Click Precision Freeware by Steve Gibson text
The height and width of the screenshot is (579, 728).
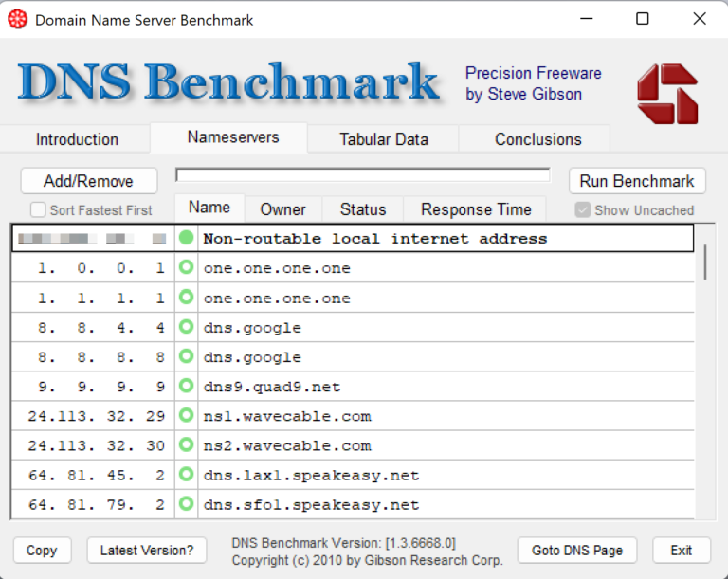(533, 83)
